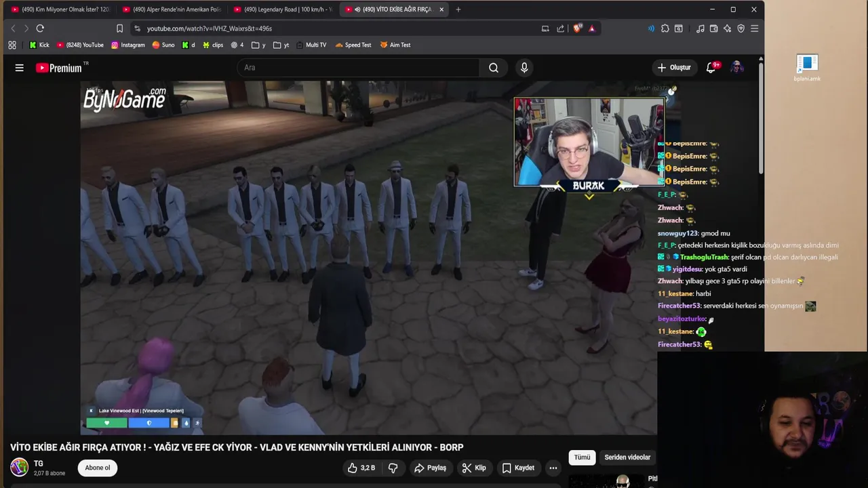Screen dimensions: 868x488
Task: Focus the YouTube Ara search field
Action: click(358, 68)
